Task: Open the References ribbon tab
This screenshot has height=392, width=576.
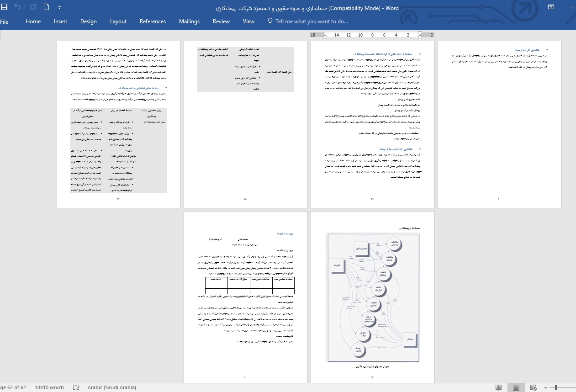Action: [x=153, y=21]
